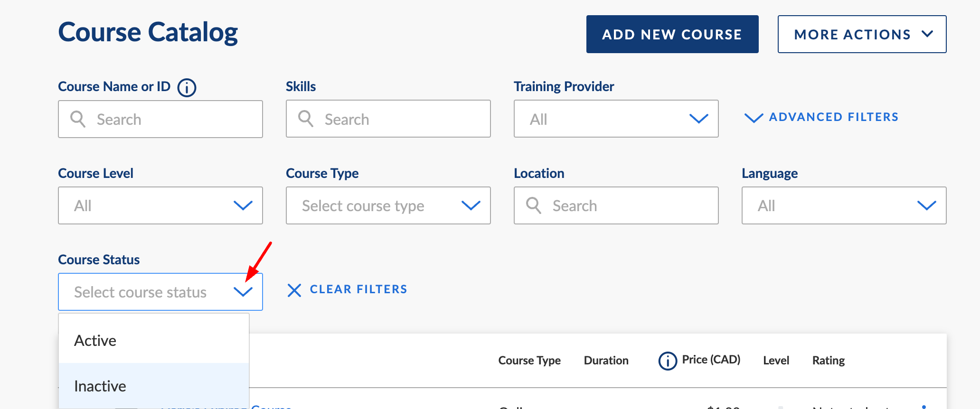Click magnifier icon in Skills search field
This screenshot has width=980, height=409.
[x=306, y=119]
